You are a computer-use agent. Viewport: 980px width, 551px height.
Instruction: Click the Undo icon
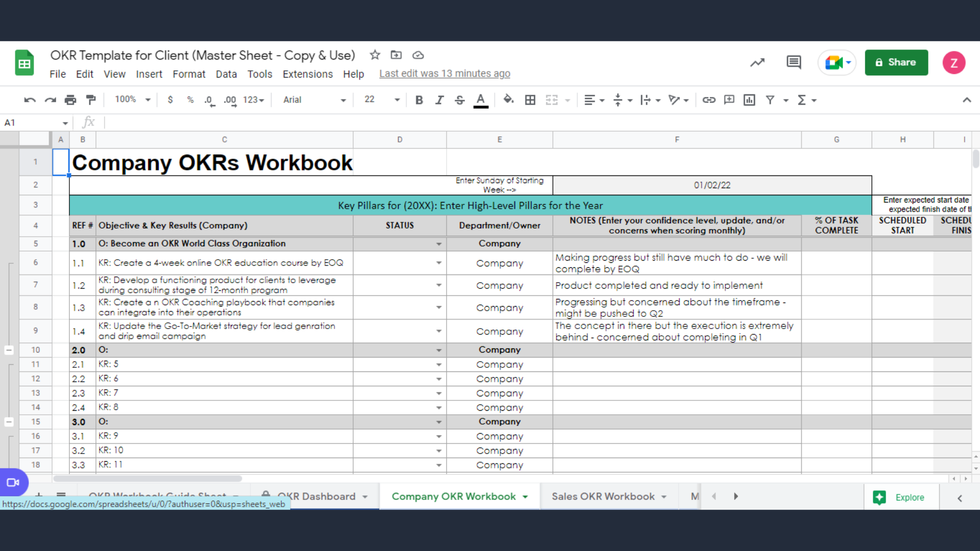click(30, 100)
